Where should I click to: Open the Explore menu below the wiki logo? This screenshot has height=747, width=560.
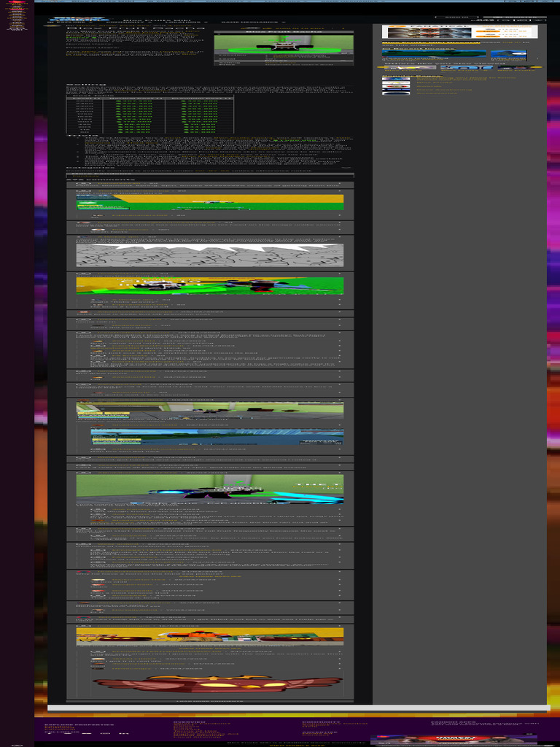tap(69, 23)
